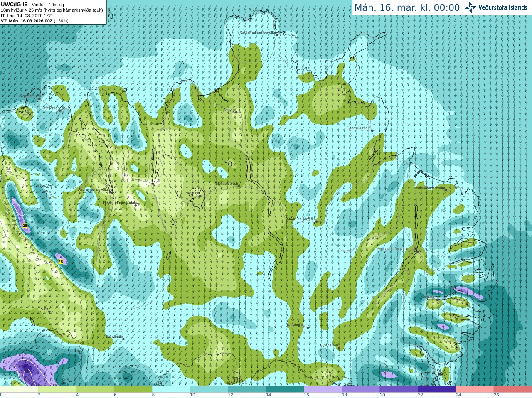Click the 18–20 m/s purple legend swatch

pyautogui.click(x=361, y=389)
